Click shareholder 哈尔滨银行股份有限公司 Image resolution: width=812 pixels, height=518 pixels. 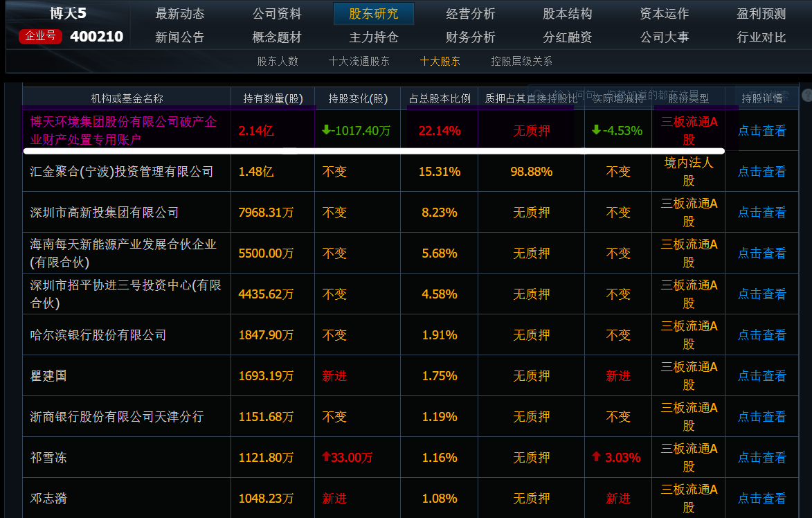pyautogui.click(x=98, y=335)
